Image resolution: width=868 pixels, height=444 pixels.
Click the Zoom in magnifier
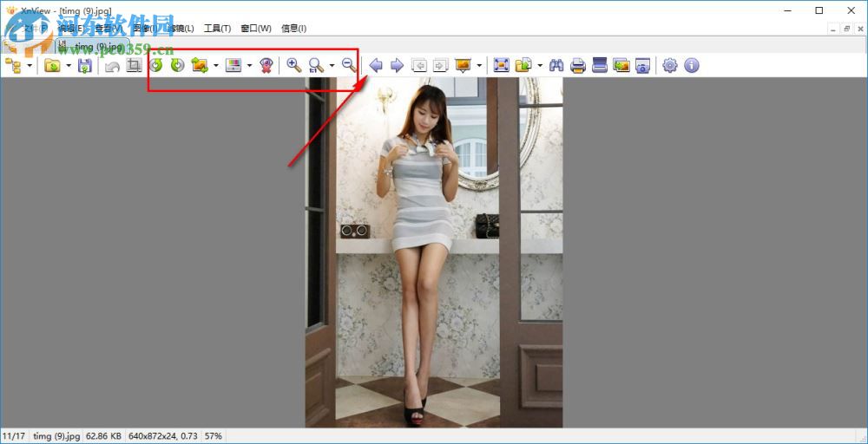click(294, 66)
